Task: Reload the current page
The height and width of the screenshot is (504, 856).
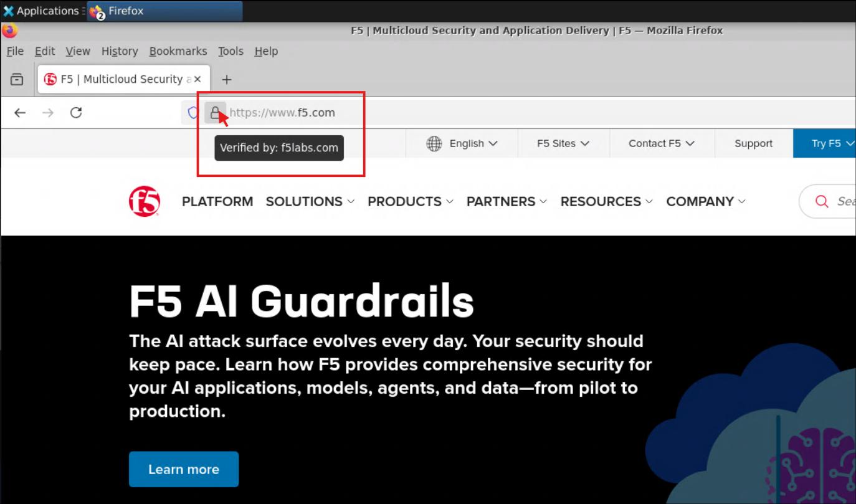Action: [76, 113]
